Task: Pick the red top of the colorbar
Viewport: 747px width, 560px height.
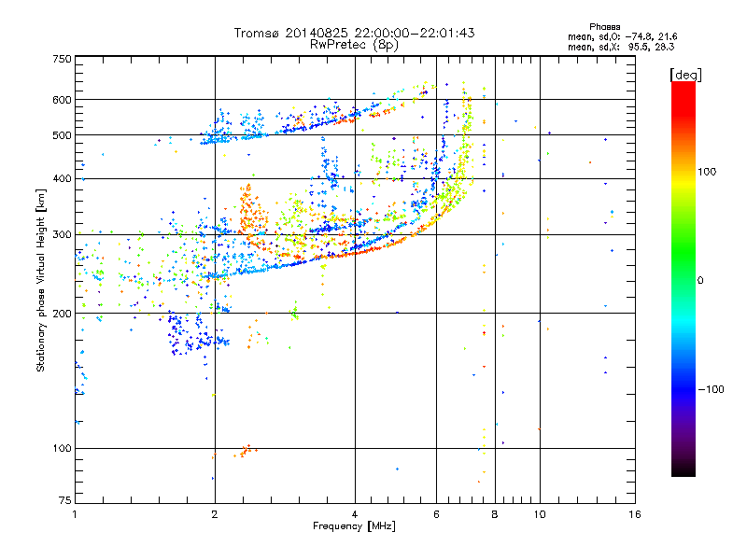Action: tap(683, 88)
